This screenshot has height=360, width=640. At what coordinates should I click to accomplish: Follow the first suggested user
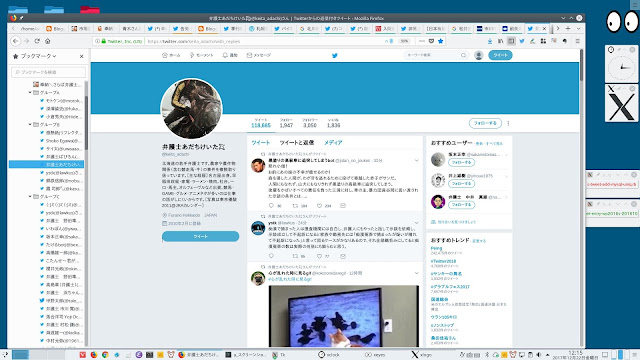(462, 162)
